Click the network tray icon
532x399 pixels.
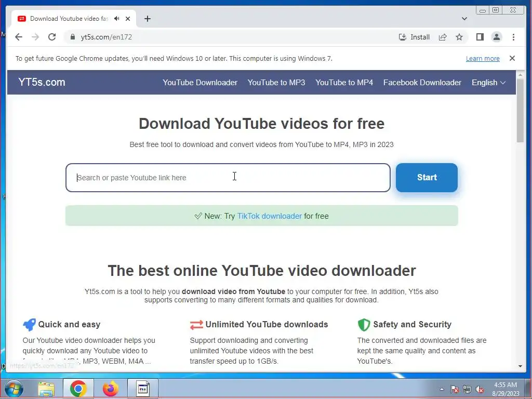pyautogui.click(x=467, y=390)
